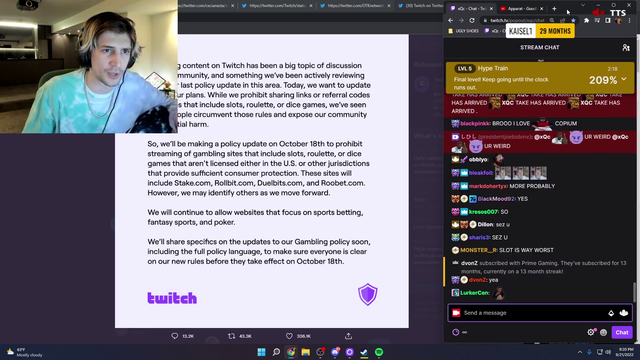
Task: Open the chat community users list icon
Action: click(x=626, y=48)
